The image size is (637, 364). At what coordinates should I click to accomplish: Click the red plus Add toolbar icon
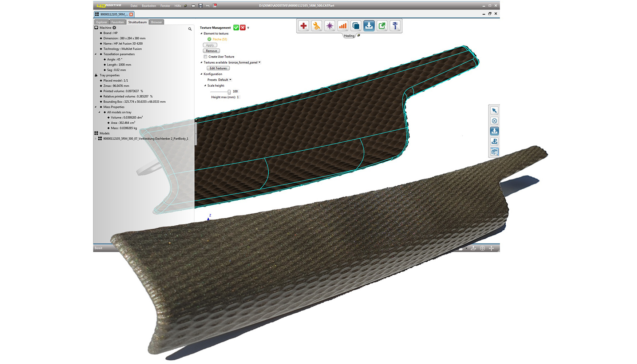point(303,26)
